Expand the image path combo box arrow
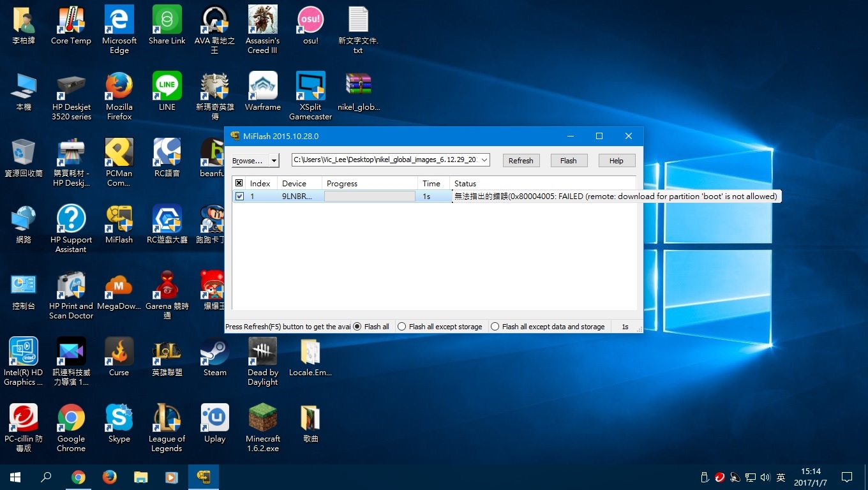 [484, 160]
